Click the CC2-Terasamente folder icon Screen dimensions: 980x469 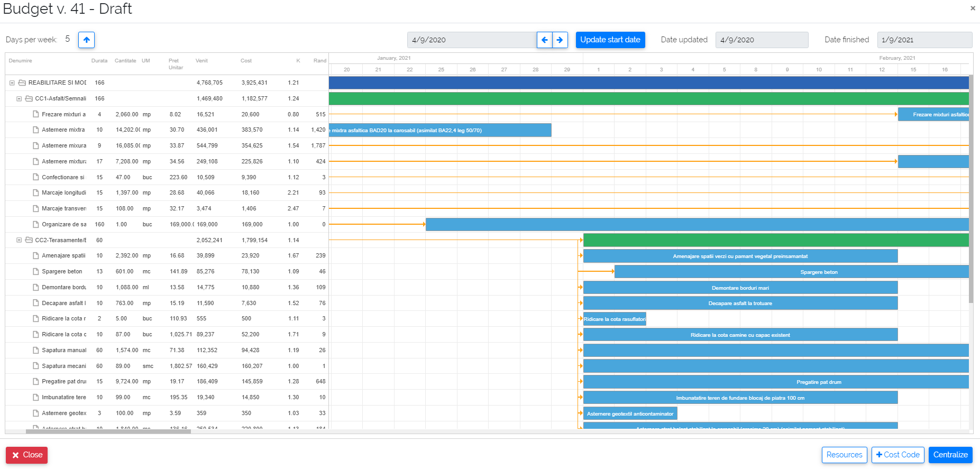[29, 240]
